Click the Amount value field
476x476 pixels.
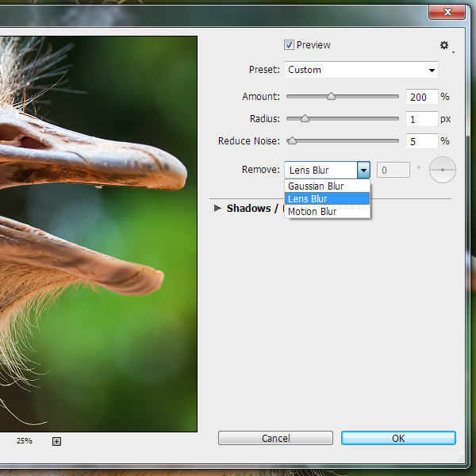tap(421, 97)
